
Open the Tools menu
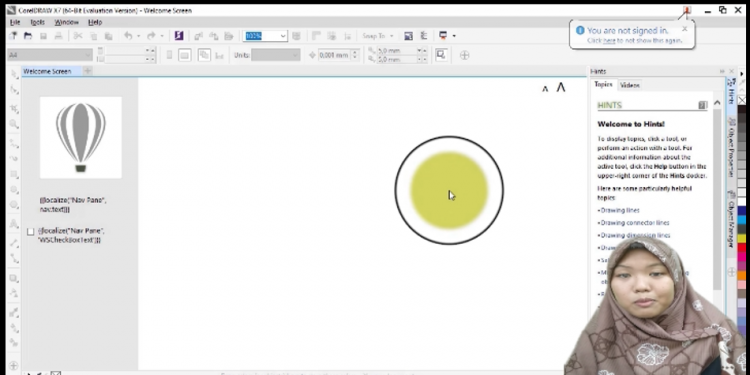pyautogui.click(x=37, y=22)
